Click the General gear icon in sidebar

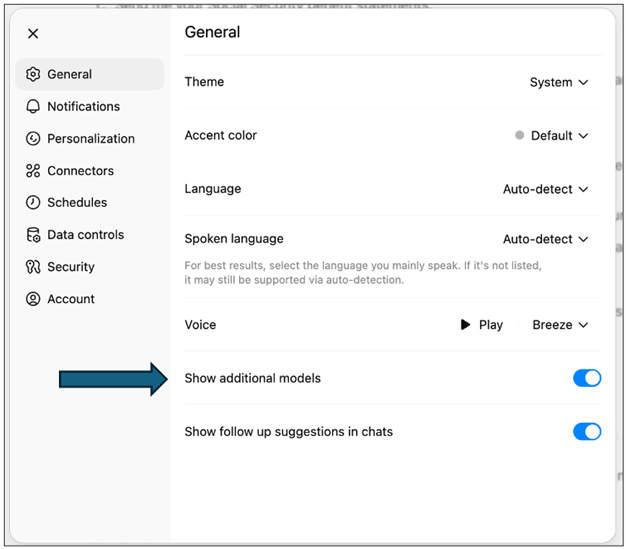[33, 74]
